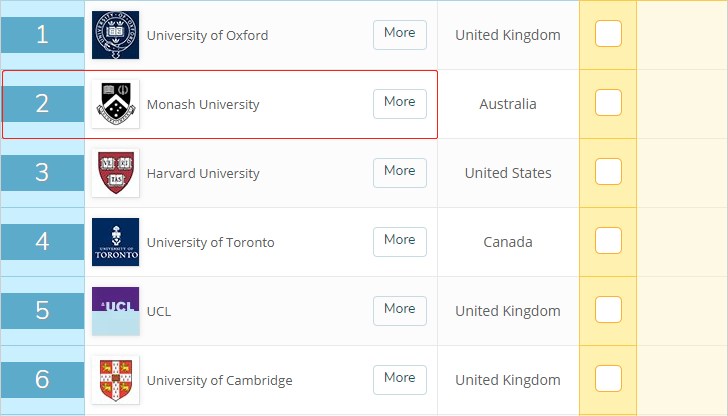Expand the More button for Monash University
The image size is (728, 416).
(400, 104)
